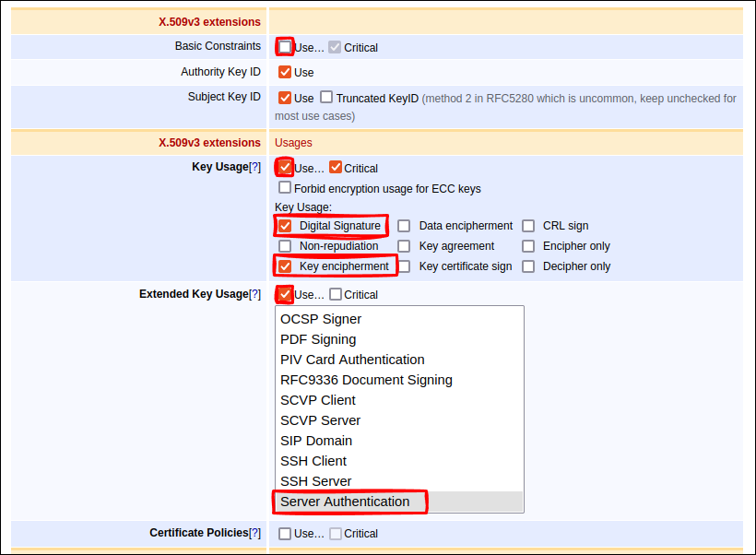Tick the Decipher only checkbox

tap(528, 266)
